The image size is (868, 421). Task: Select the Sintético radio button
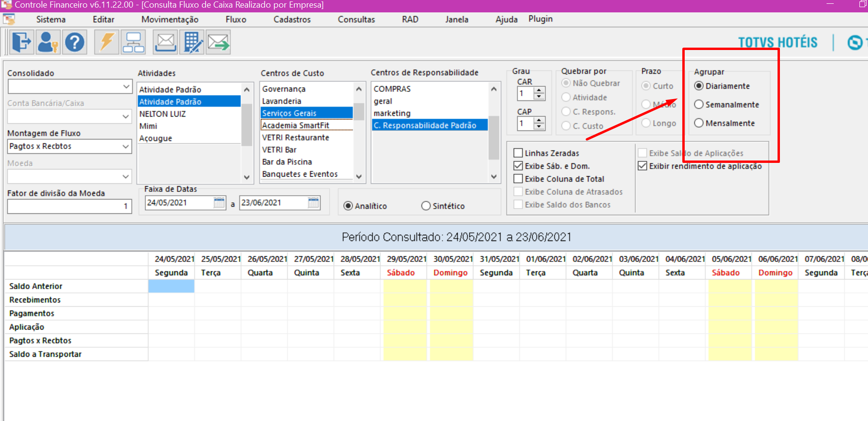click(443, 206)
